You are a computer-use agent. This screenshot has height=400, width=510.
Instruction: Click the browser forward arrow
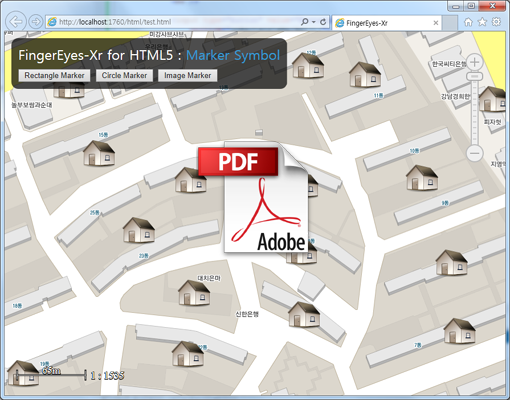36,22
